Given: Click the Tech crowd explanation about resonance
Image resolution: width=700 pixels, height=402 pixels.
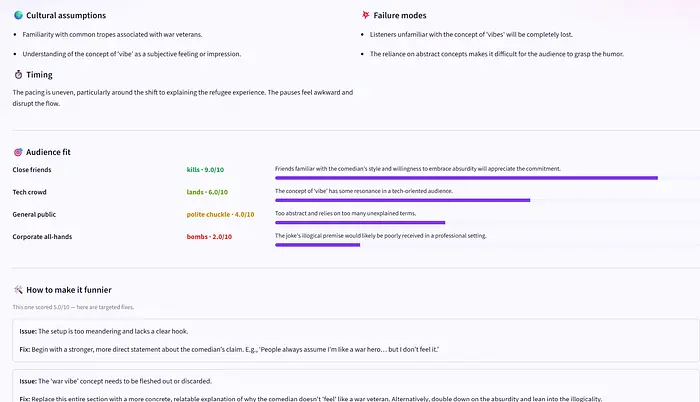Looking at the screenshot, I should 364,191.
